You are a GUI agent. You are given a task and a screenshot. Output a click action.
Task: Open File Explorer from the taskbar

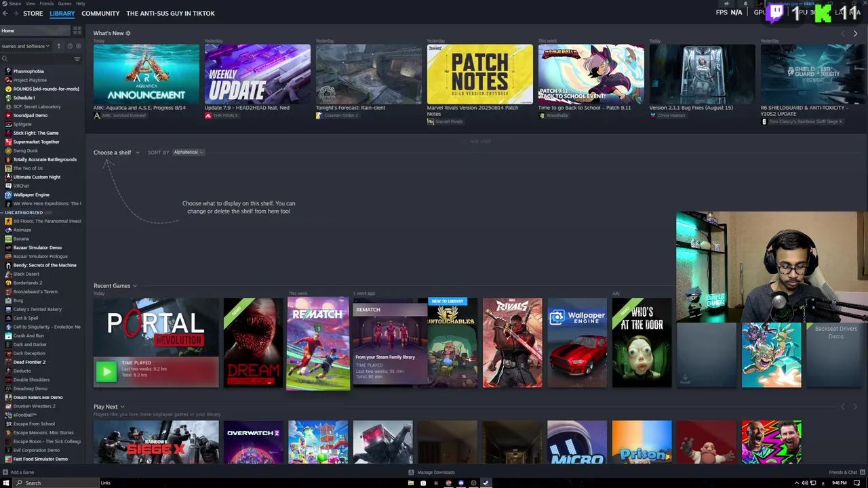[x=410, y=483]
